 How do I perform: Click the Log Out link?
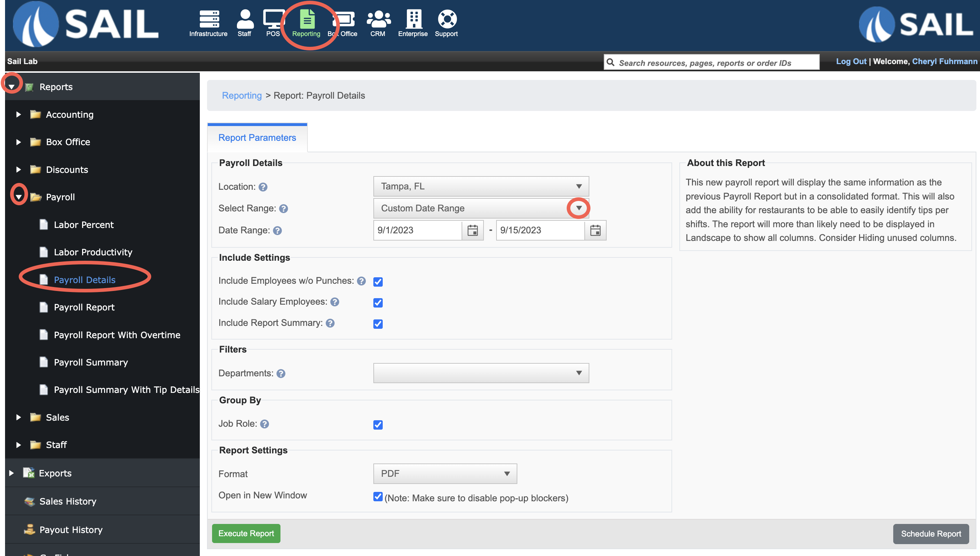coord(851,62)
